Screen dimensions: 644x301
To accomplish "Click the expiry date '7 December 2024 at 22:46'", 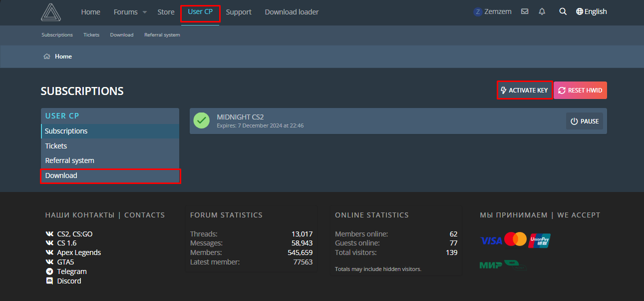I will pyautogui.click(x=270, y=125).
